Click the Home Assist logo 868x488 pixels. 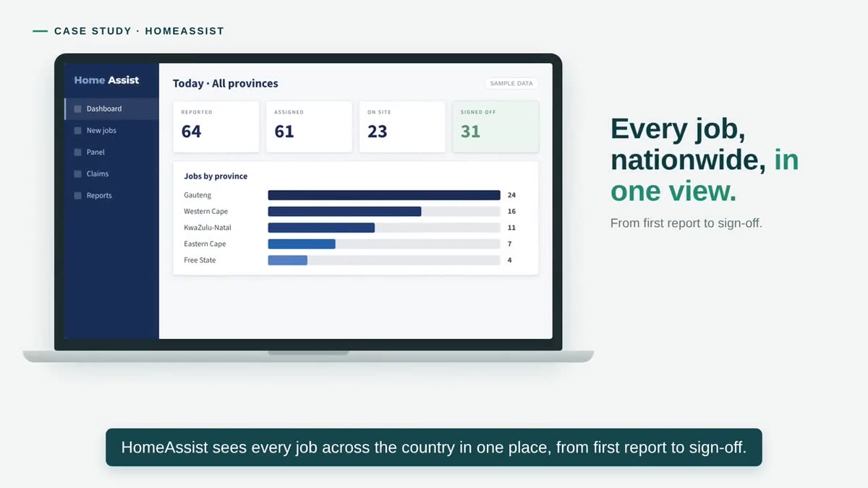106,80
